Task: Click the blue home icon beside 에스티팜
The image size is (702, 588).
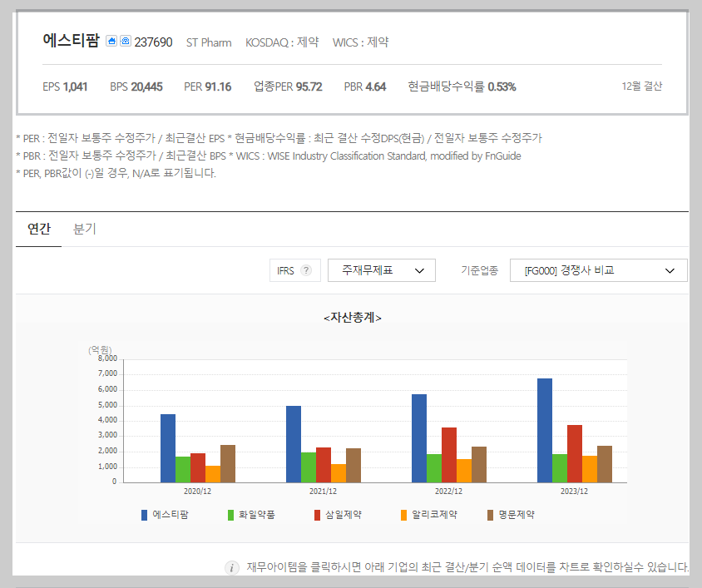Action: (x=111, y=42)
